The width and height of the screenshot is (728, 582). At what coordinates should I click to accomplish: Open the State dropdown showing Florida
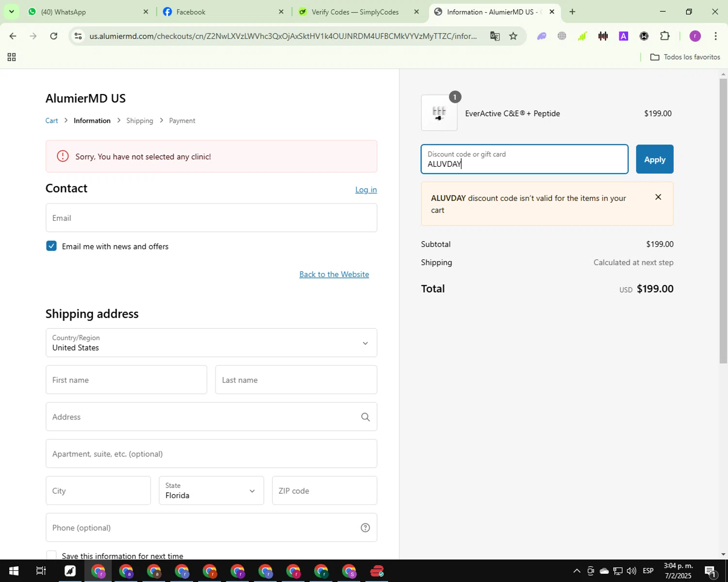pos(211,490)
